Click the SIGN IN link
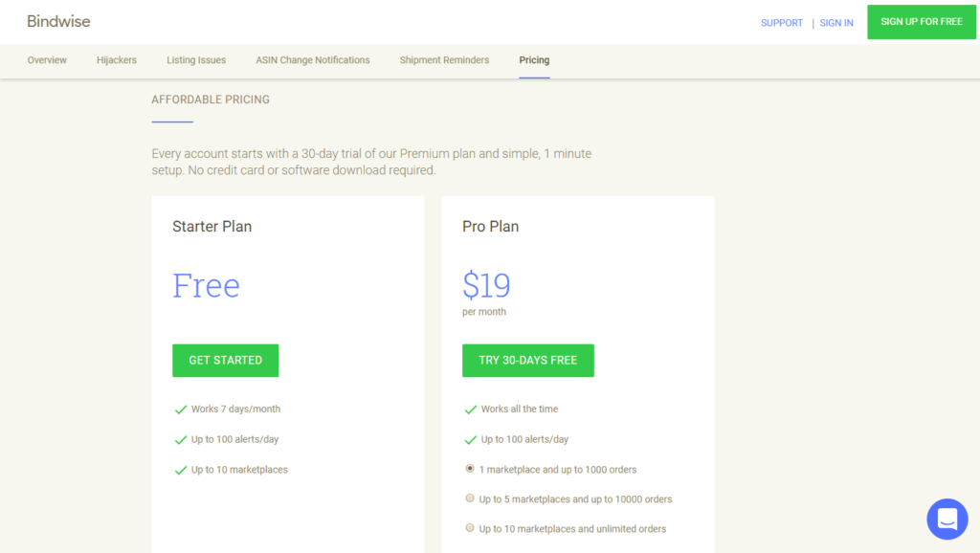The image size is (980, 553). [x=836, y=23]
